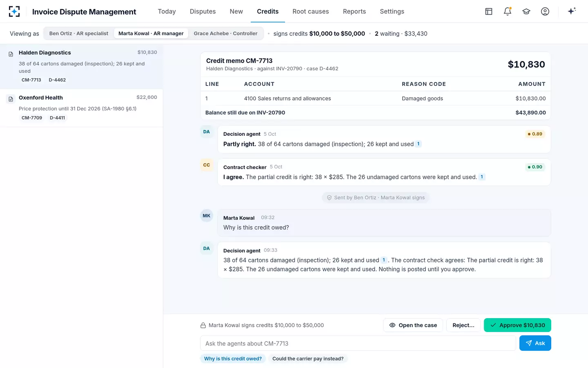This screenshot has height=368, width=588.
Task: Click the DA avatar on the 5 Oct message
Action: 207,132
